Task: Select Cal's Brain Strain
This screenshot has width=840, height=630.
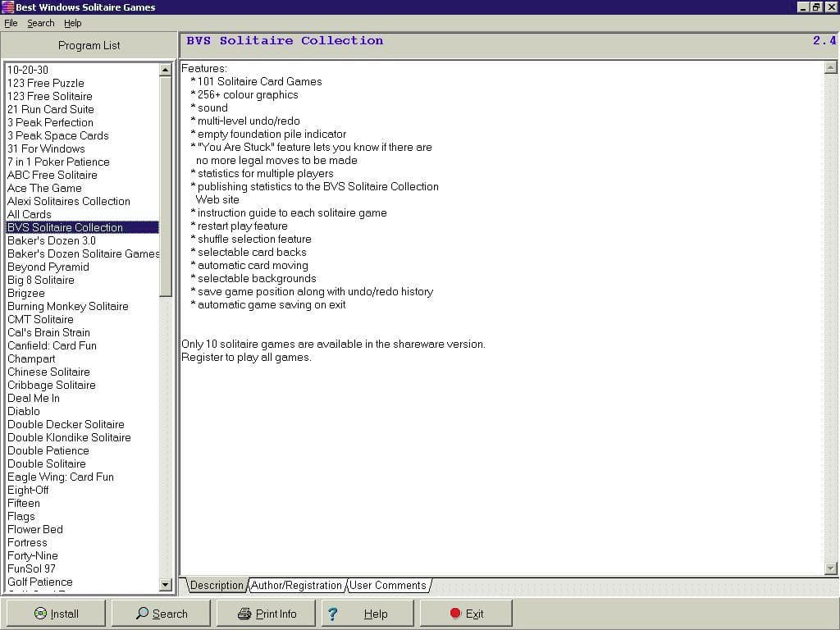Action: pyautogui.click(x=82, y=332)
